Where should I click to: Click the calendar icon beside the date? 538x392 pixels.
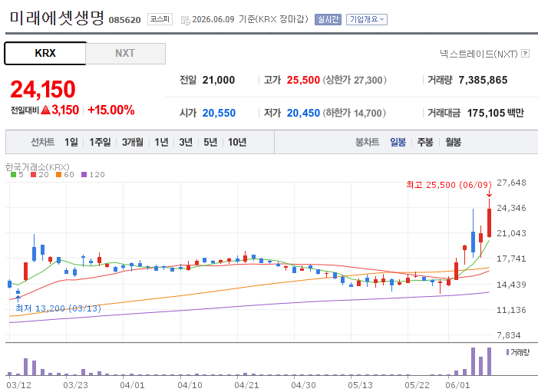pos(185,21)
